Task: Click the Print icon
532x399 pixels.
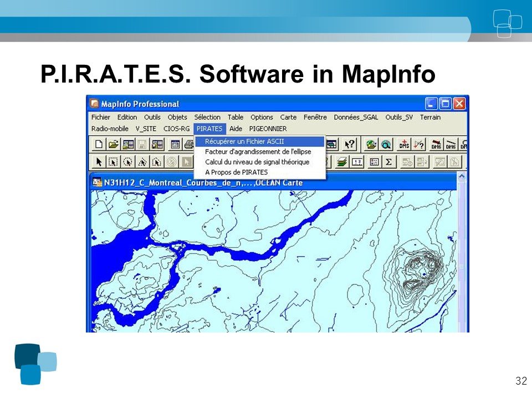Action: [188, 145]
